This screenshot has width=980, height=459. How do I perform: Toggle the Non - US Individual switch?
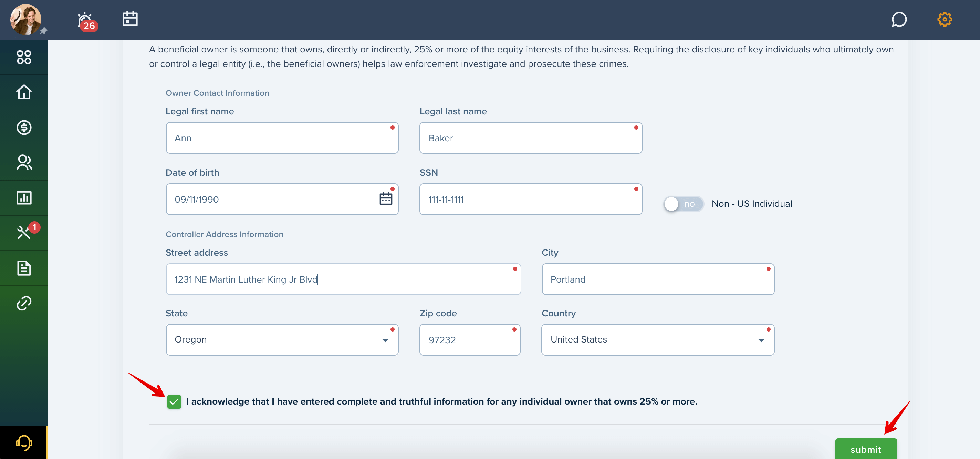[x=684, y=204]
